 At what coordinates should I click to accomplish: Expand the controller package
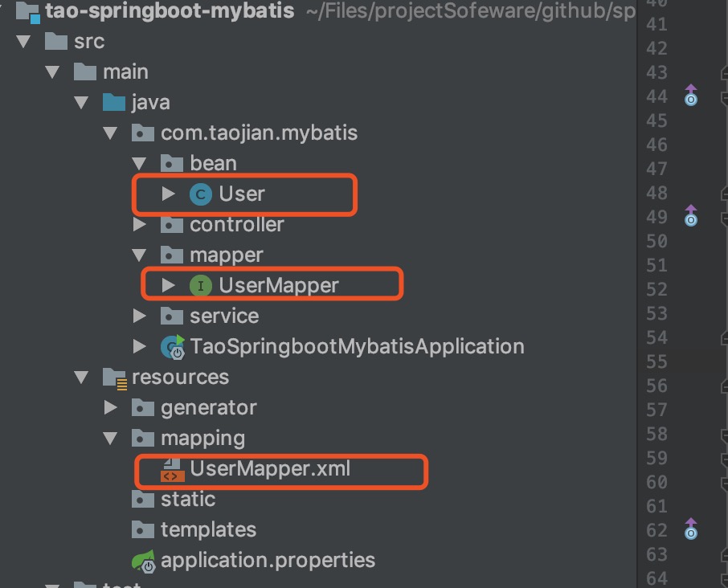click(140, 225)
